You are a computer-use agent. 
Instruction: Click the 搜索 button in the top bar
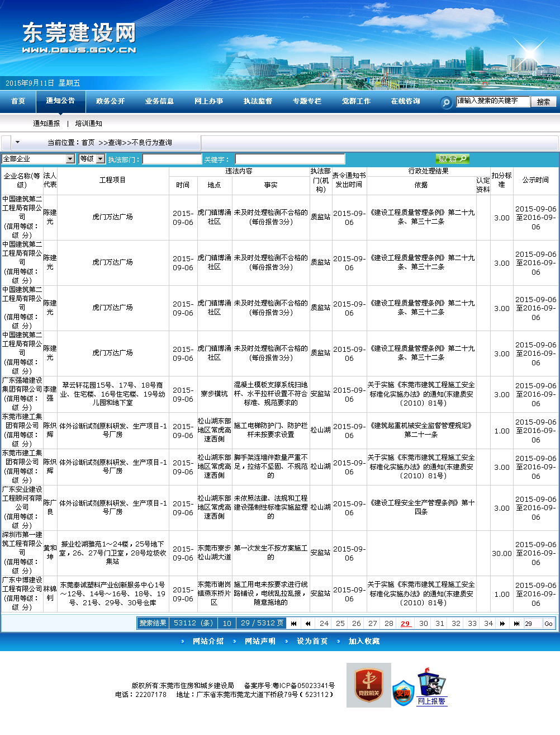point(543,102)
